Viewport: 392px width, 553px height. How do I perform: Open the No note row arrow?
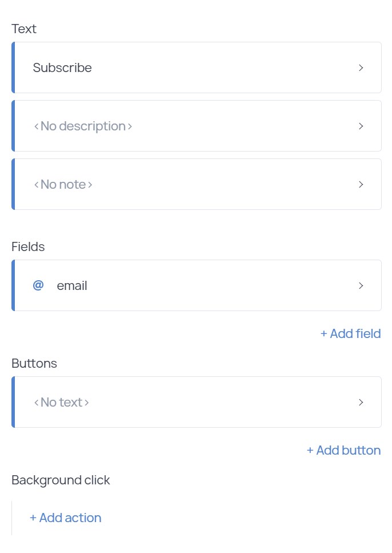(361, 184)
